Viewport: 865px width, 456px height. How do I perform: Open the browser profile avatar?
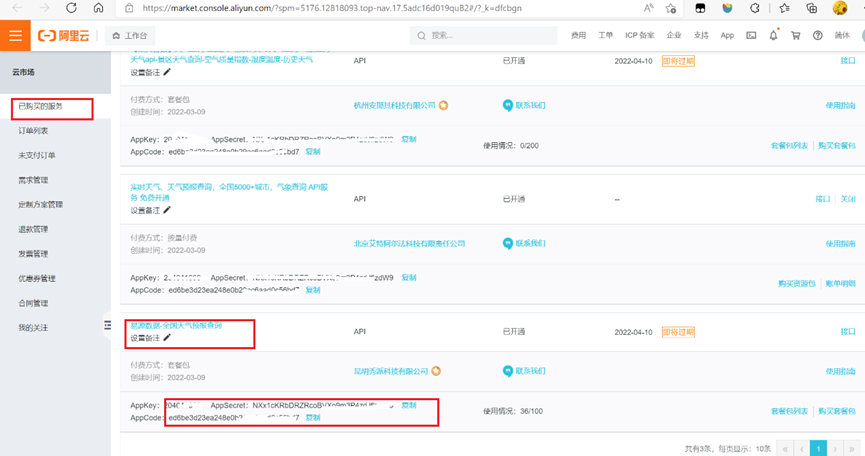pos(840,8)
